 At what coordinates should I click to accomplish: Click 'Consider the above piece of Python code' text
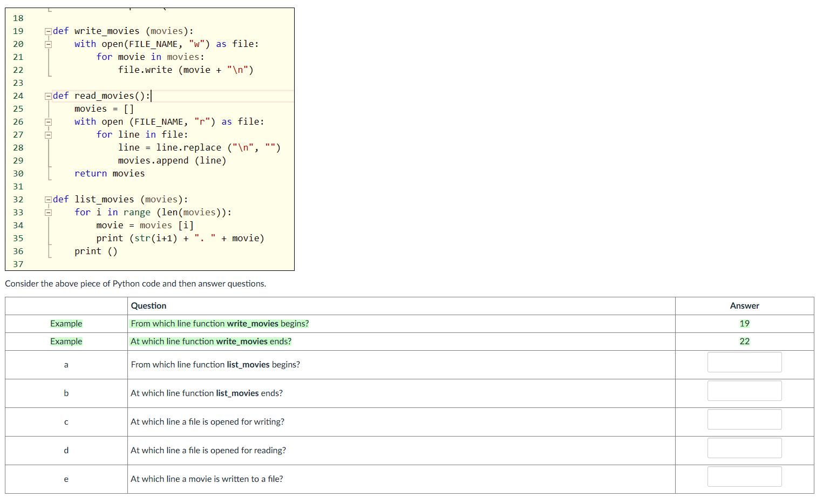coord(135,283)
